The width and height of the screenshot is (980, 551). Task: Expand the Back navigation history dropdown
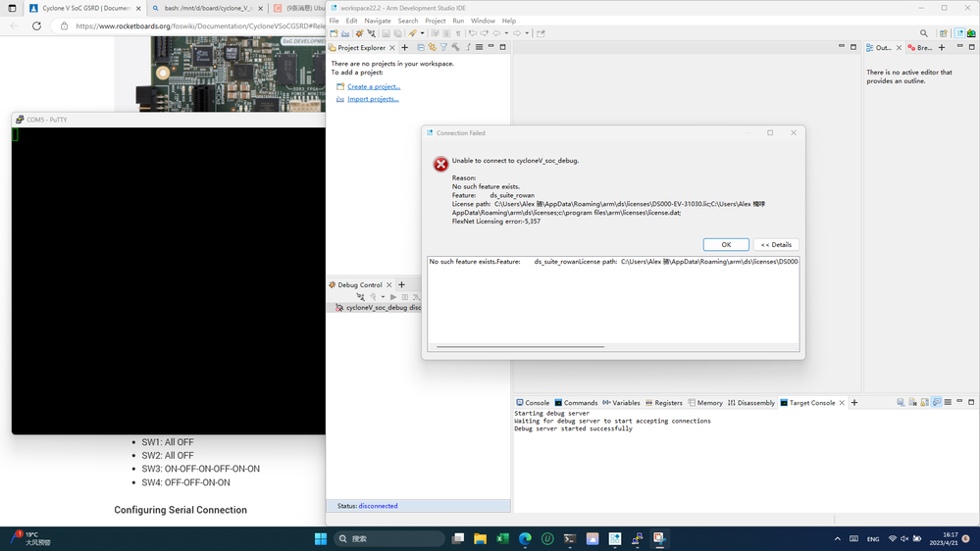click(506, 33)
